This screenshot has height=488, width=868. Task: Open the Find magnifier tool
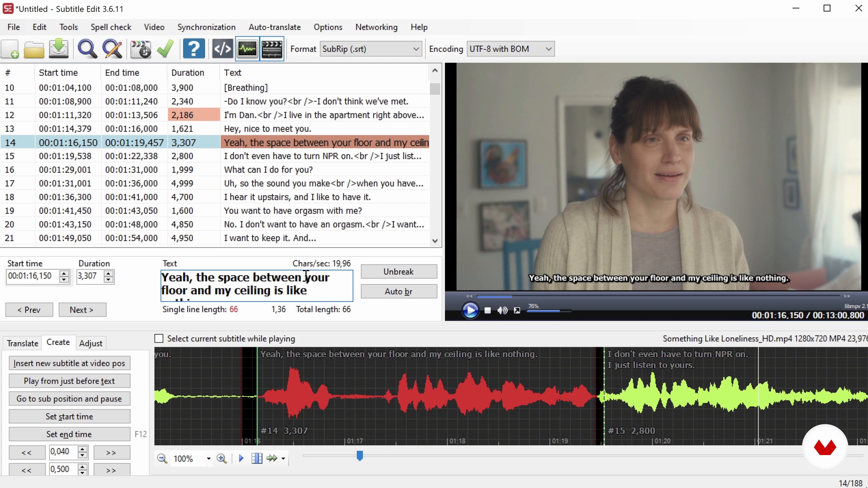coord(87,49)
